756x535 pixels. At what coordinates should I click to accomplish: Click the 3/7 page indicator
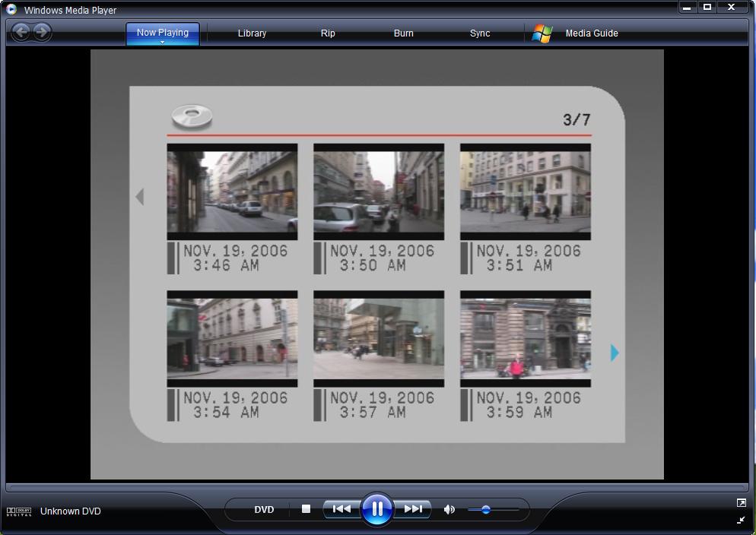577,119
